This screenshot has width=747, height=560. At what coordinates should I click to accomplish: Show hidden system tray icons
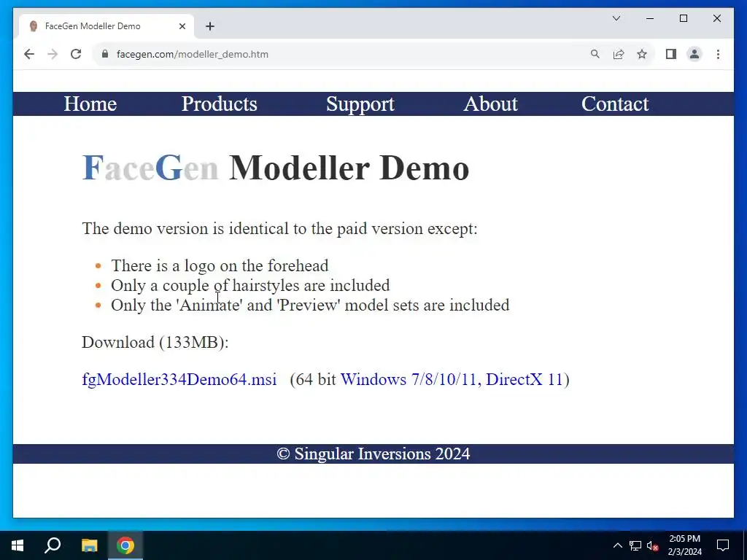(x=617, y=545)
